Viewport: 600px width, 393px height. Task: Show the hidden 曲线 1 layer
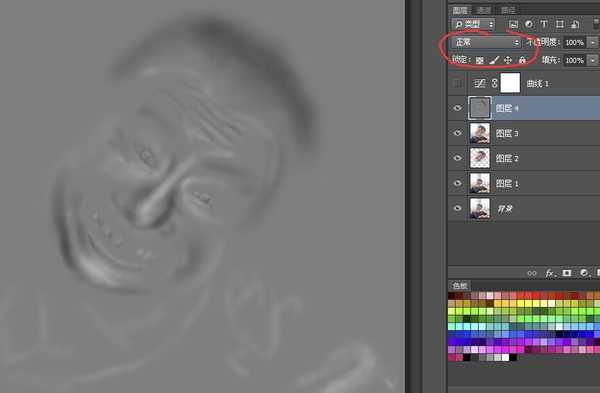pos(457,83)
